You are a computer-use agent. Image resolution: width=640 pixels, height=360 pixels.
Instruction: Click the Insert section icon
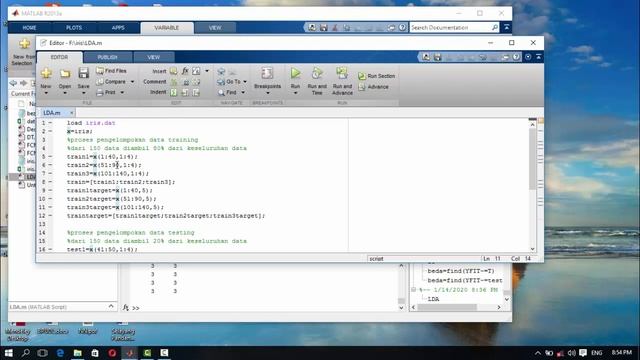(x=173, y=71)
